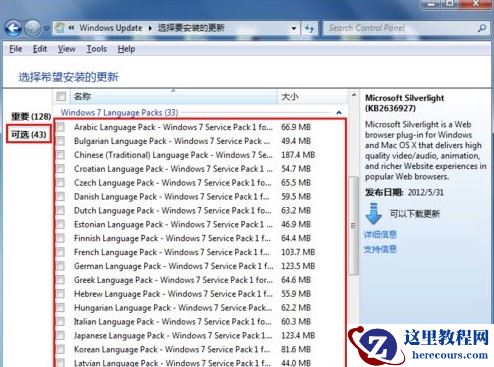
Task: Click the update list vertical scrollbar thumb
Action: pos(353,226)
